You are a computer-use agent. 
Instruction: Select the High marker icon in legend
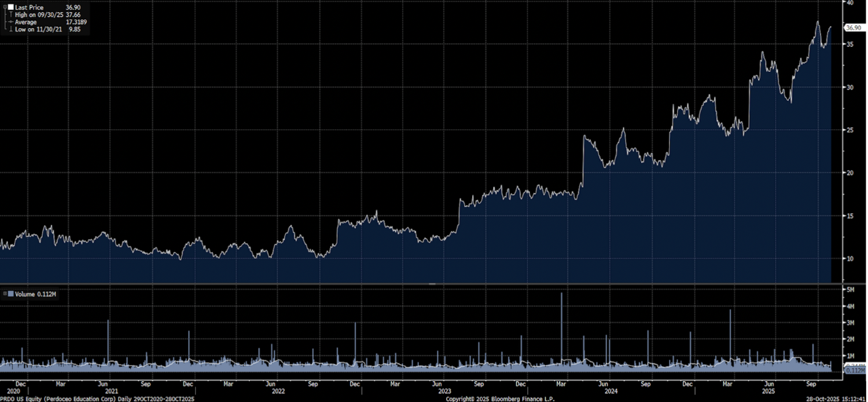coord(11,14)
